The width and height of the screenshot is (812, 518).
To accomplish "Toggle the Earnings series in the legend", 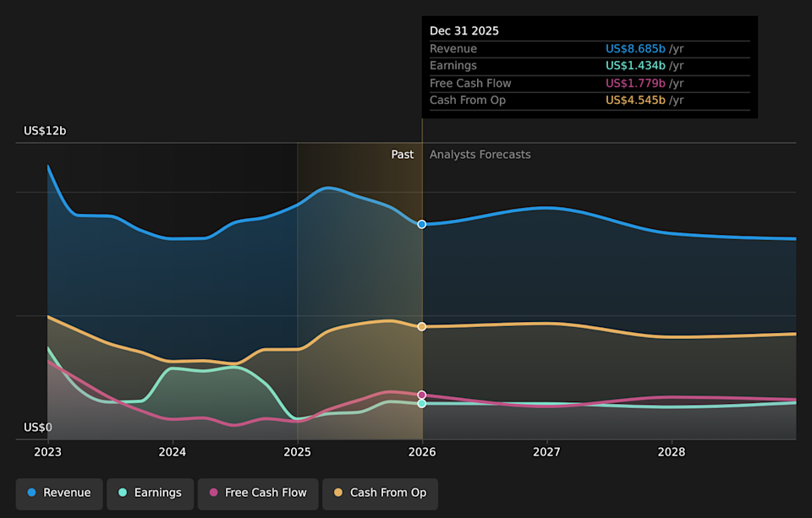I will coord(150,493).
